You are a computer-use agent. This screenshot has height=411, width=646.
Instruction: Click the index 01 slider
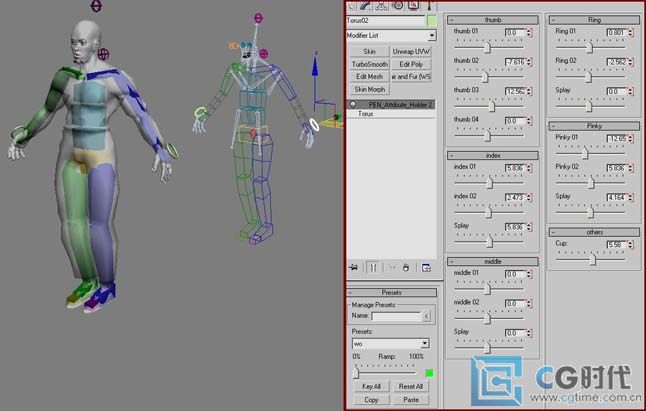click(489, 182)
